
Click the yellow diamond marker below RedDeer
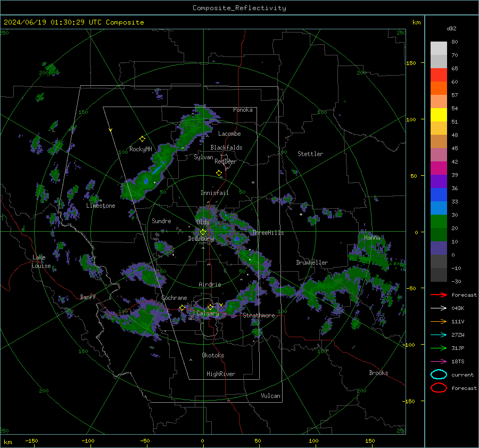[x=219, y=173]
